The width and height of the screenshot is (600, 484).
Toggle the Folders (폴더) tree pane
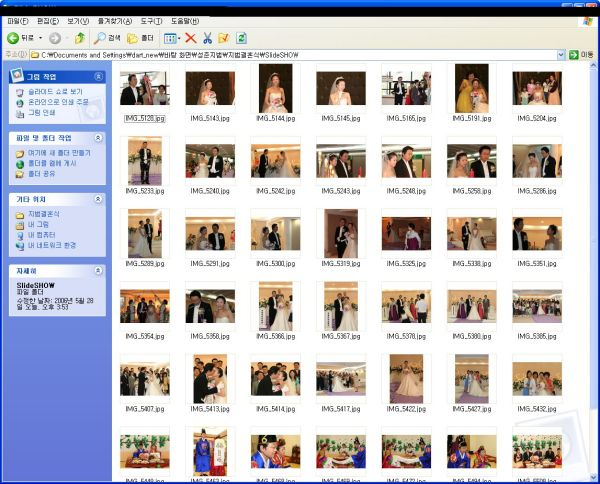pos(141,38)
